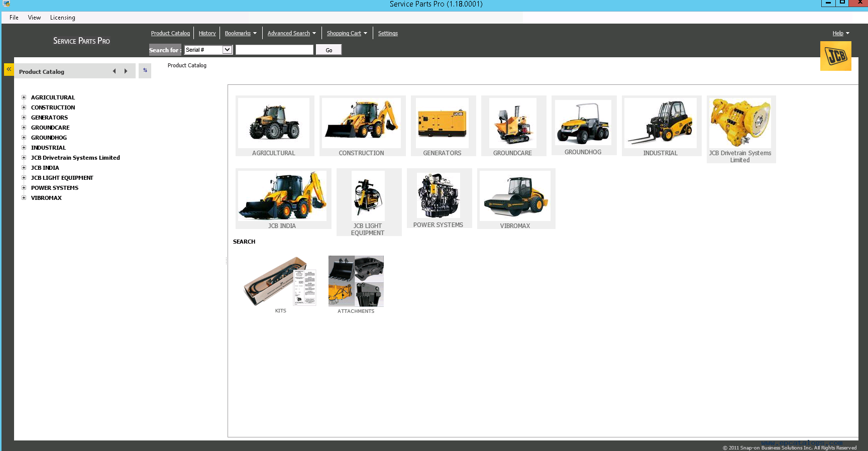The width and height of the screenshot is (868, 451).
Task: Click the sync tree icon beside Product Catalog
Action: click(145, 70)
